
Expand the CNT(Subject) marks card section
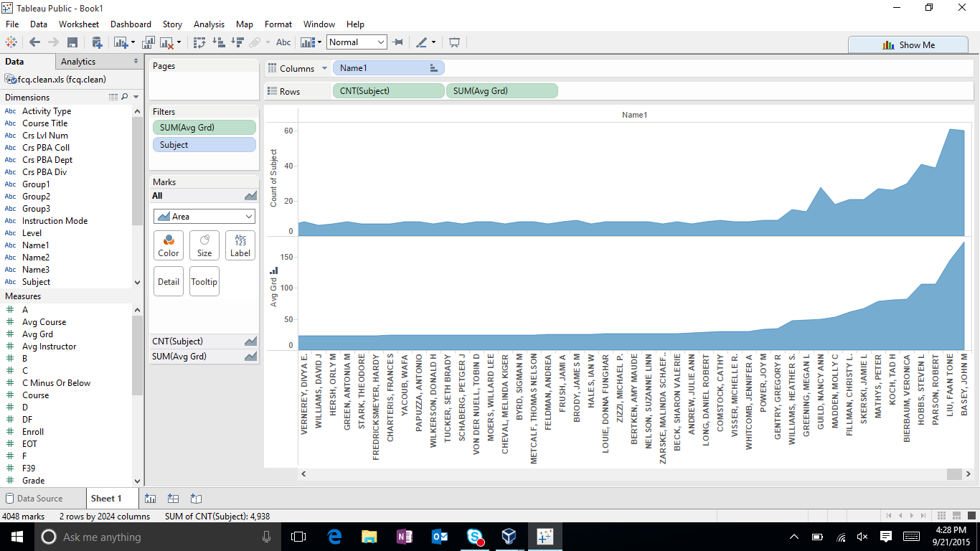click(204, 342)
